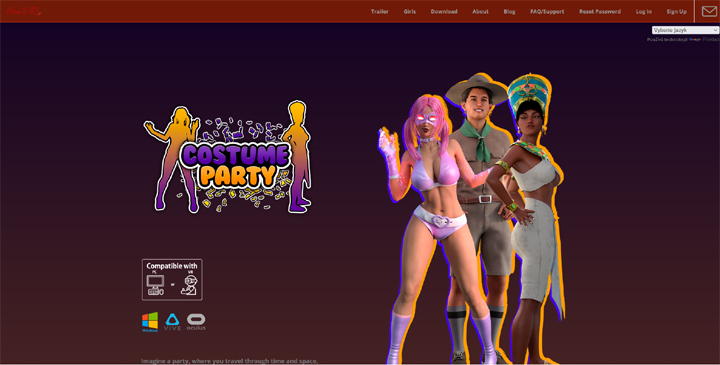This screenshot has height=365, width=720.
Task: Click the Costume Party logo
Action: point(228,157)
